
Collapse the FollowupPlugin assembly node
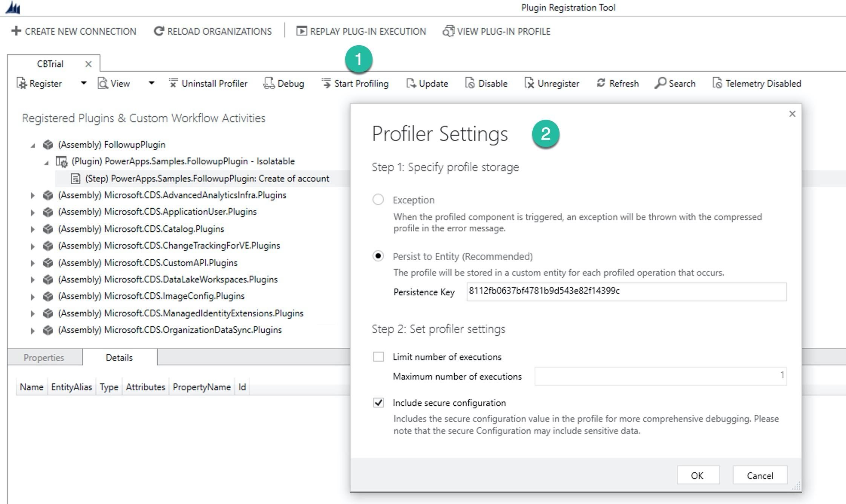33,145
